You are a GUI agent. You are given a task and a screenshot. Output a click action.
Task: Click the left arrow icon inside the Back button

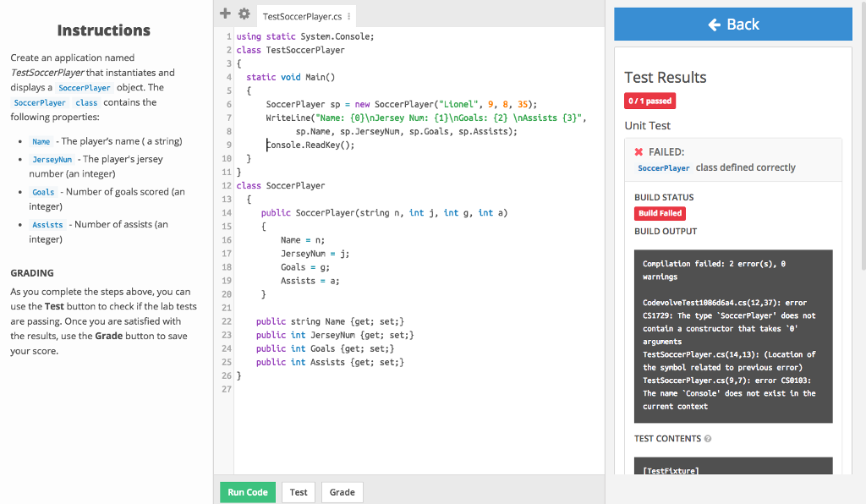click(715, 24)
